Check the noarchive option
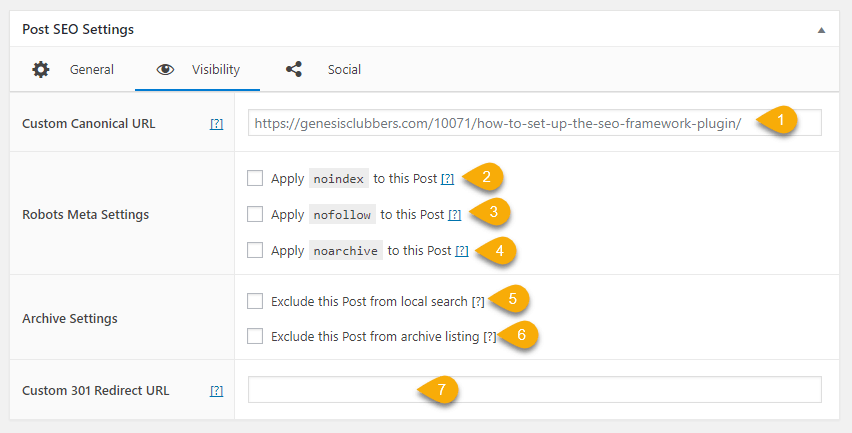852x433 pixels. click(x=256, y=250)
